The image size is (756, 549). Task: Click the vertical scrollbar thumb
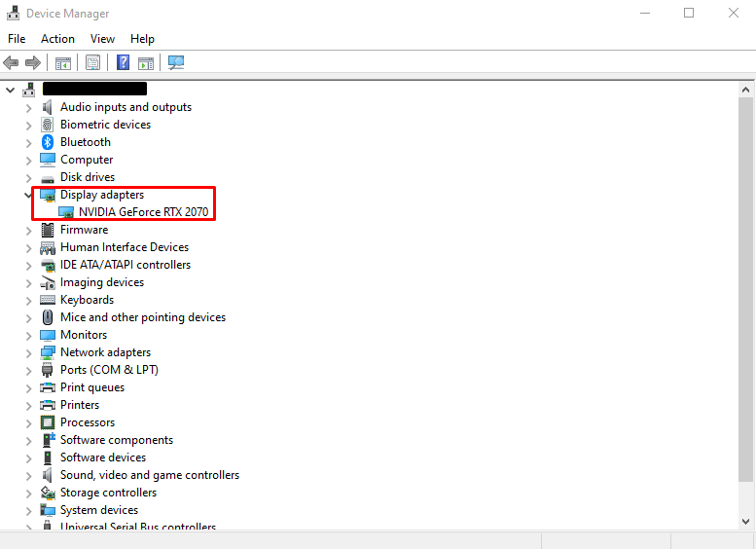[746, 289]
